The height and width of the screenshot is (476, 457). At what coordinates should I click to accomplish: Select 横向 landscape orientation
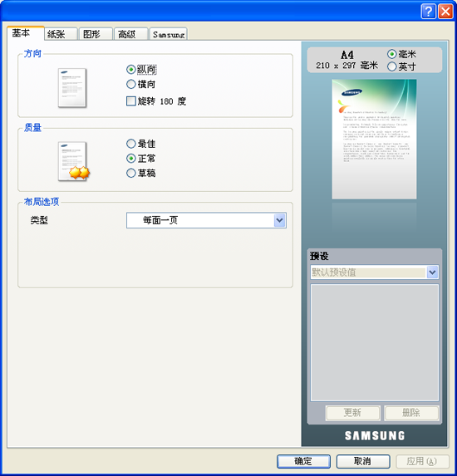141,84
